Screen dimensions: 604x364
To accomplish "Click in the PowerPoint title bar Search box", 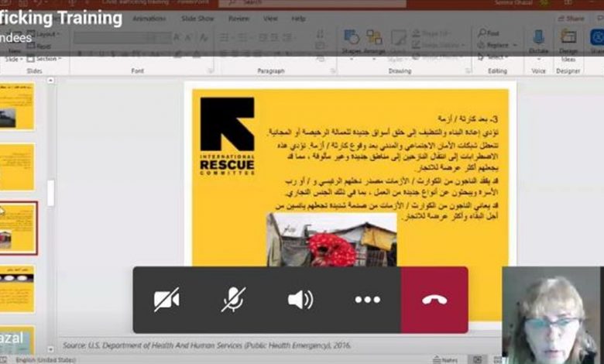I will 312,3.
